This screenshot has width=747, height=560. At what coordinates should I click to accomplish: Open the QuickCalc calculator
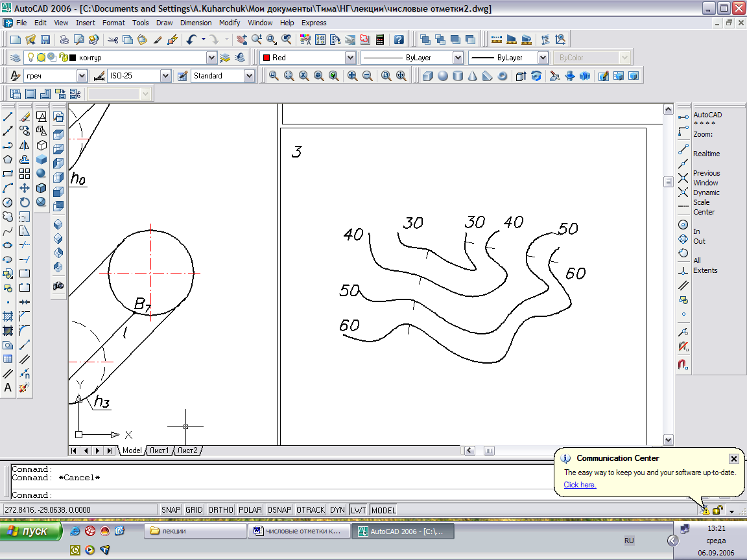pos(380,40)
